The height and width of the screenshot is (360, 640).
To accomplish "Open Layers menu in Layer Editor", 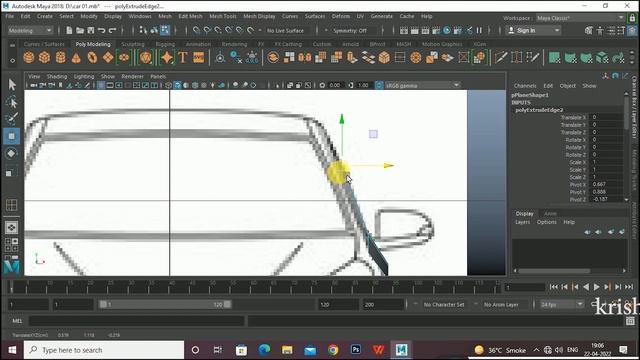I will (x=522, y=222).
